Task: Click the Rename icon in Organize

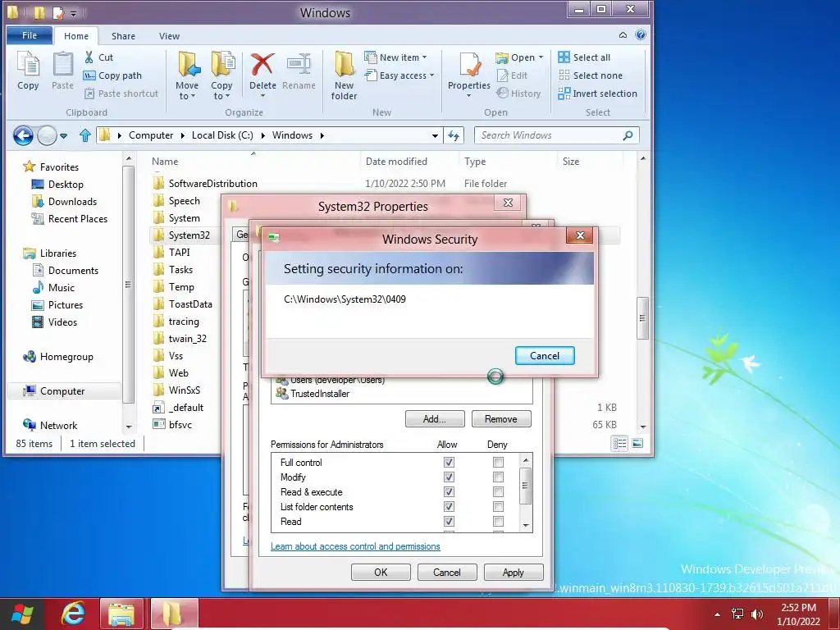Action: 299,66
